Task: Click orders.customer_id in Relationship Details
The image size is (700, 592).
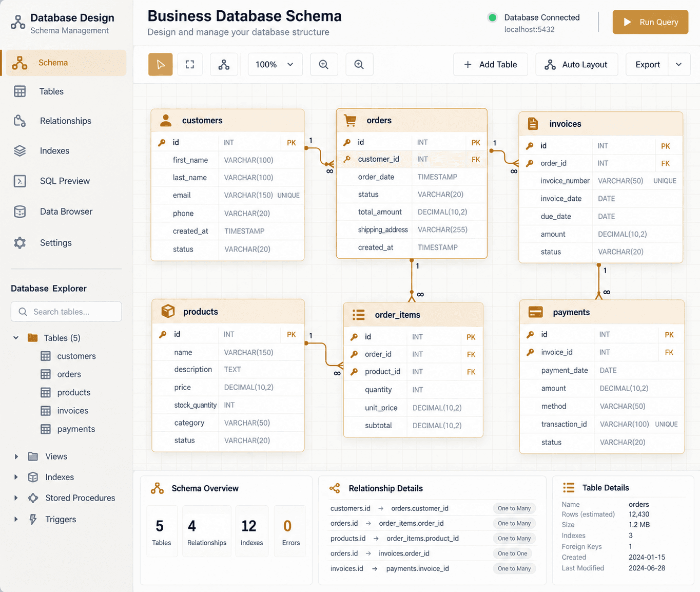Action: pyautogui.click(x=420, y=508)
